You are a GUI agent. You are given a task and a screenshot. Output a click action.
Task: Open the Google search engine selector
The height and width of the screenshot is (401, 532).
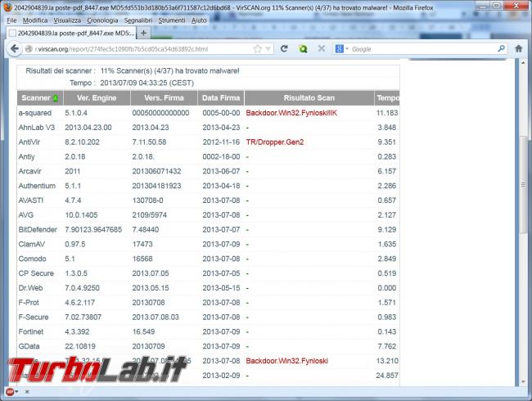click(341, 49)
